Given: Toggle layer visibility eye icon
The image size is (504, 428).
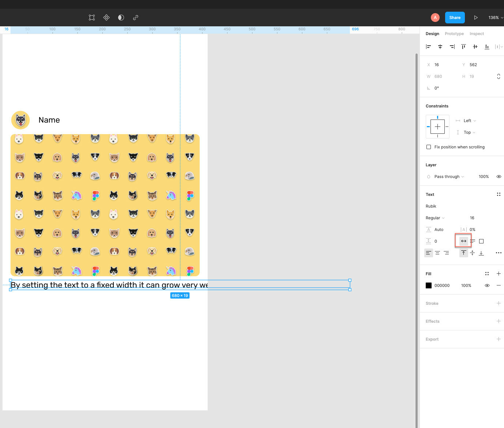Looking at the screenshot, I should coord(499,177).
